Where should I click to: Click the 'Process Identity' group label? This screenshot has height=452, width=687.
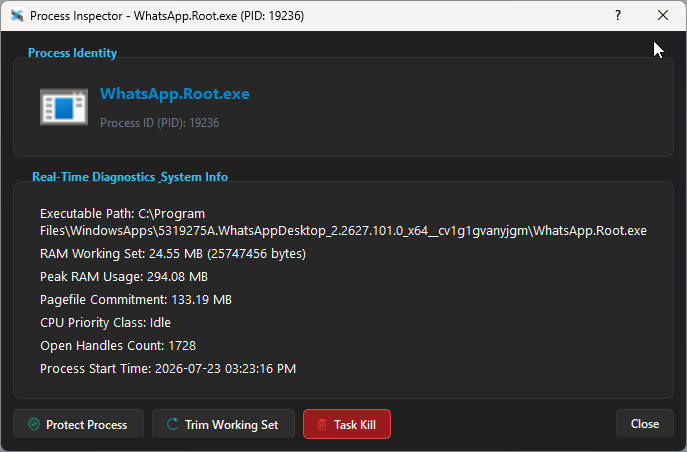72,53
